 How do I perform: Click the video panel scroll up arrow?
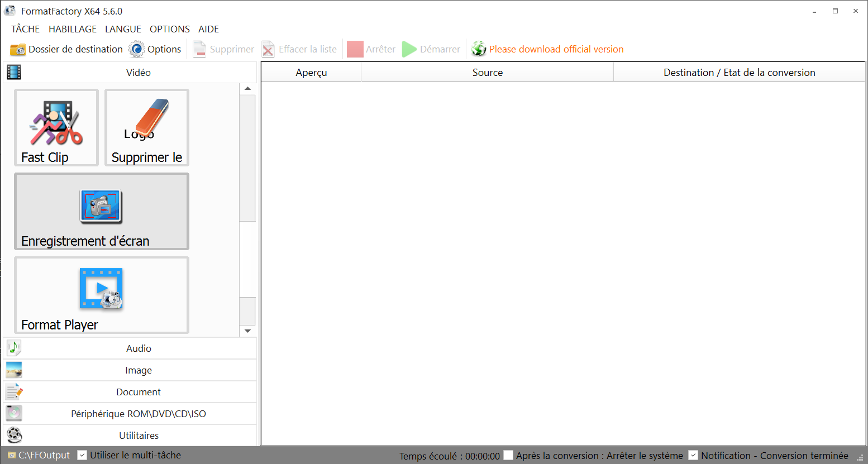(x=247, y=89)
